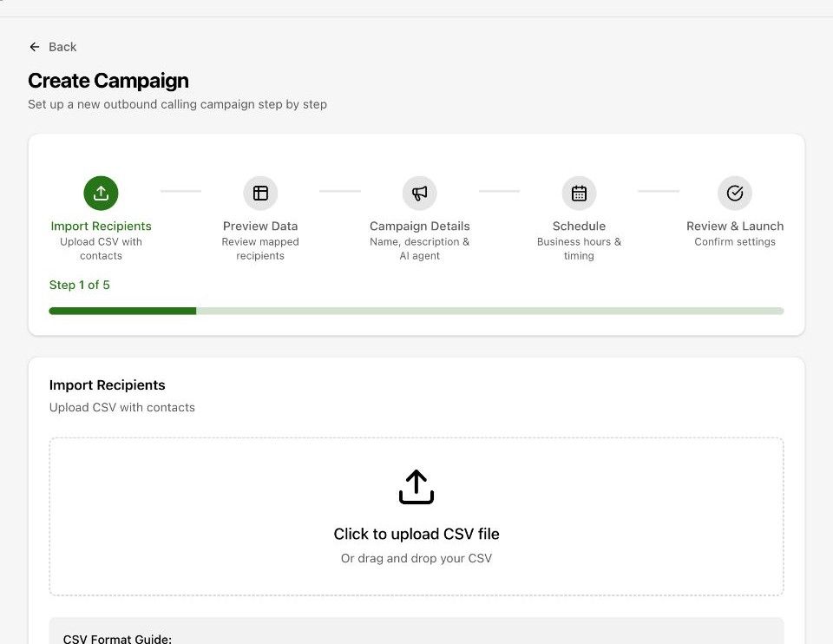Click the 'Or drag and drop your CSV' text
Image resolution: width=833 pixels, height=644 pixels.
(x=416, y=558)
